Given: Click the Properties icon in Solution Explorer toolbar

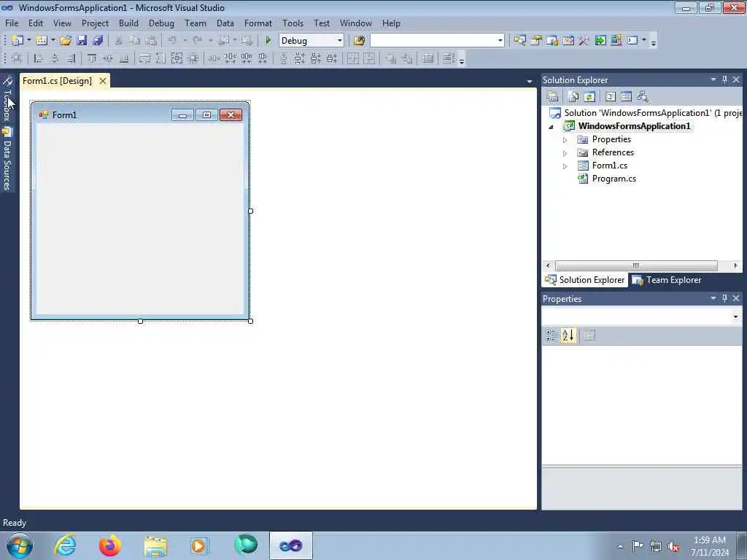Looking at the screenshot, I should click(x=553, y=97).
